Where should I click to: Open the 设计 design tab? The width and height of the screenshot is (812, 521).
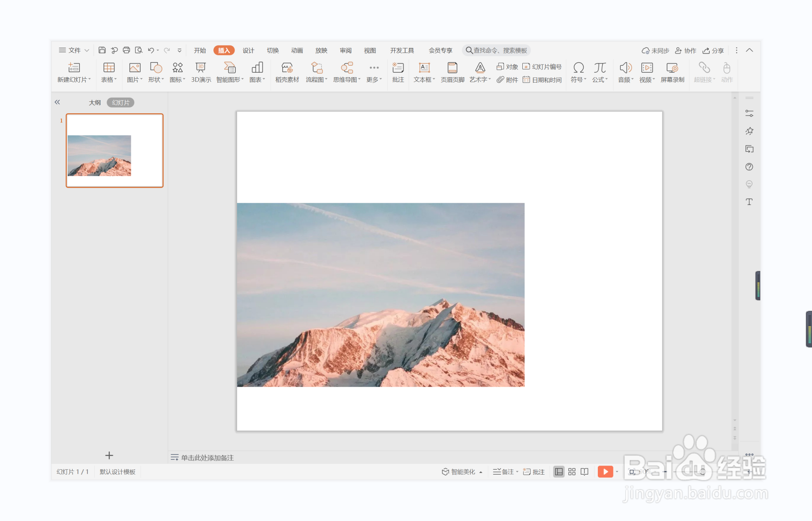tap(248, 50)
